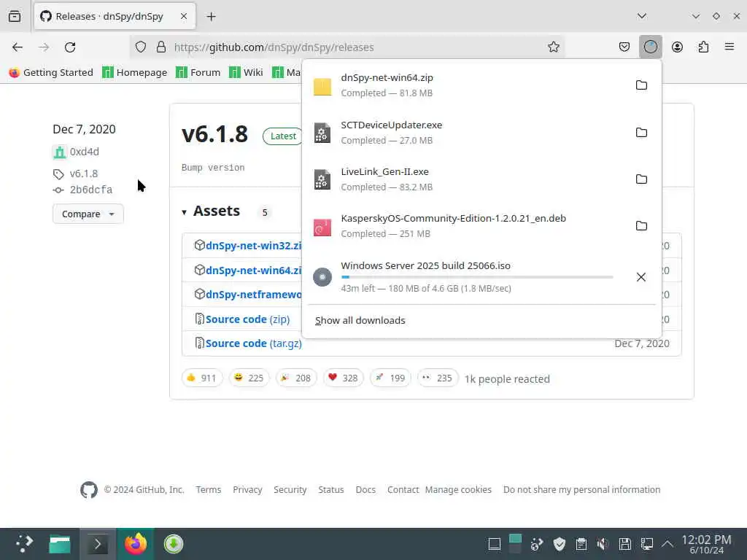This screenshot has width=747, height=560.
Task: Click the forward navigation arrow
Action: click(x=44, y=47)
